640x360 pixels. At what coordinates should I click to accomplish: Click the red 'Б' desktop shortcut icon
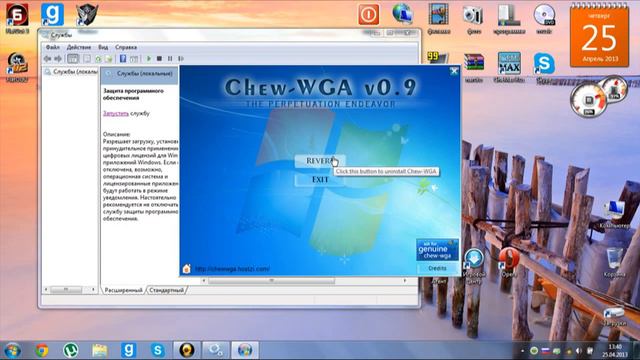(x=17, y=15)
